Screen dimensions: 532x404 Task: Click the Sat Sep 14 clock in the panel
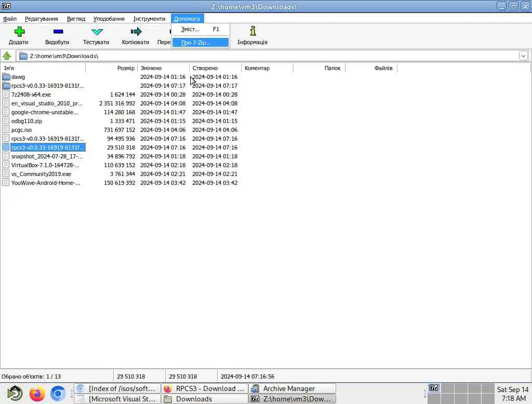tap(513, 394)
